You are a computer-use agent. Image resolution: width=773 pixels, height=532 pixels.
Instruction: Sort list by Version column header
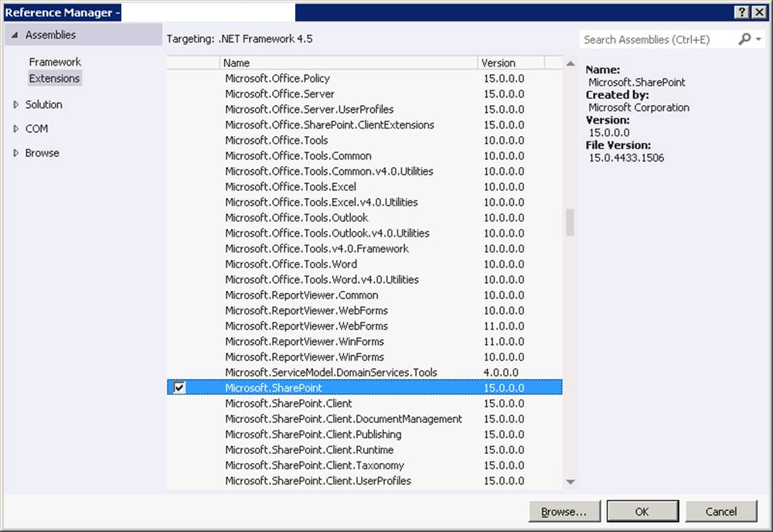(510, 63)
